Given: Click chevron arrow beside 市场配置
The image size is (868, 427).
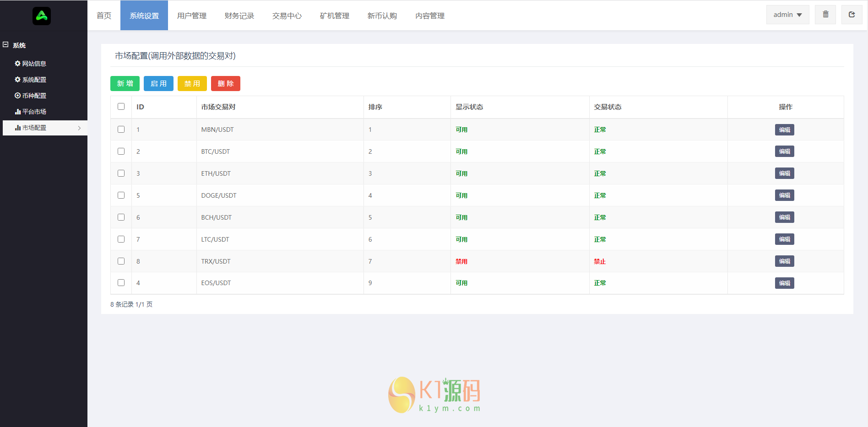Looking at the screenshot, I should (79, 128).
